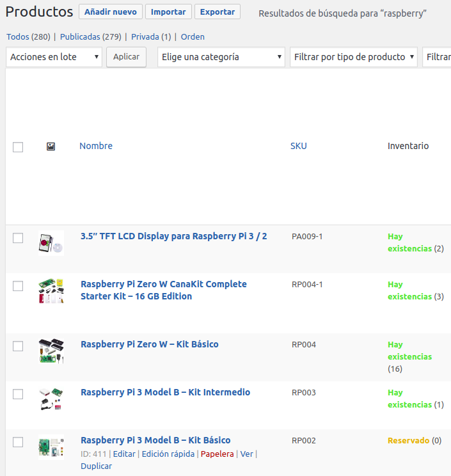Screen dimensions: 451x476
Task: Filter by Privada (1)
Action: pyautogui.click(x=151, y=36)
